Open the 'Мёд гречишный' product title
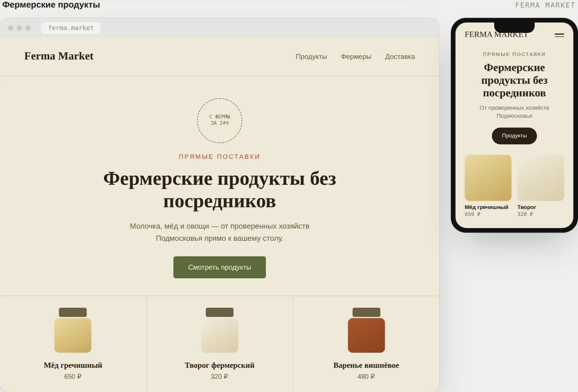The width and height of the screenshot is (578, 392). (73, 365)
